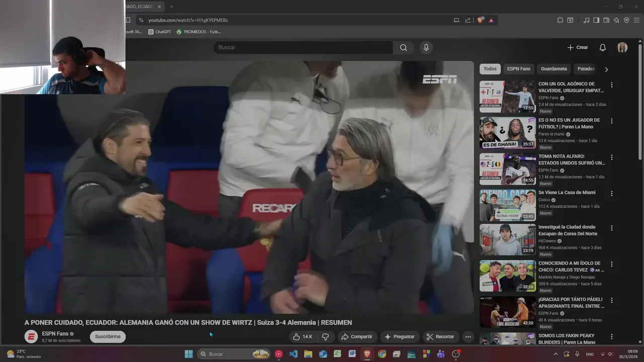Open the Brave Playlist music note icon
644x362 pixels.
(x=586, y=20)
